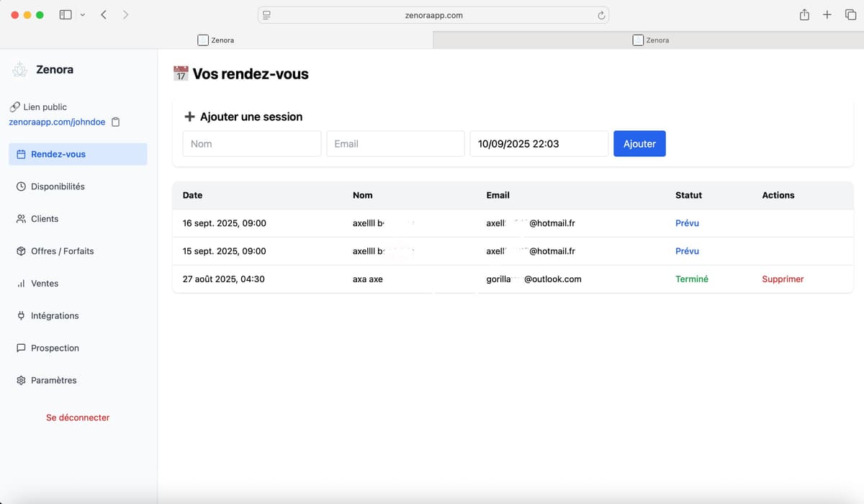This screenshot has height=504, width=864.
Task: Click inside the Nom input field
Action: tap(251, 143)
